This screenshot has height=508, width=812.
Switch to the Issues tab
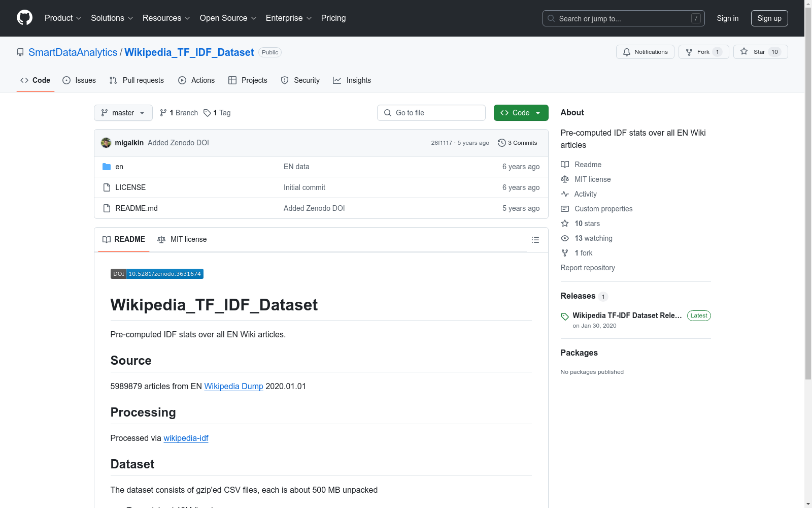click(79, 80)
